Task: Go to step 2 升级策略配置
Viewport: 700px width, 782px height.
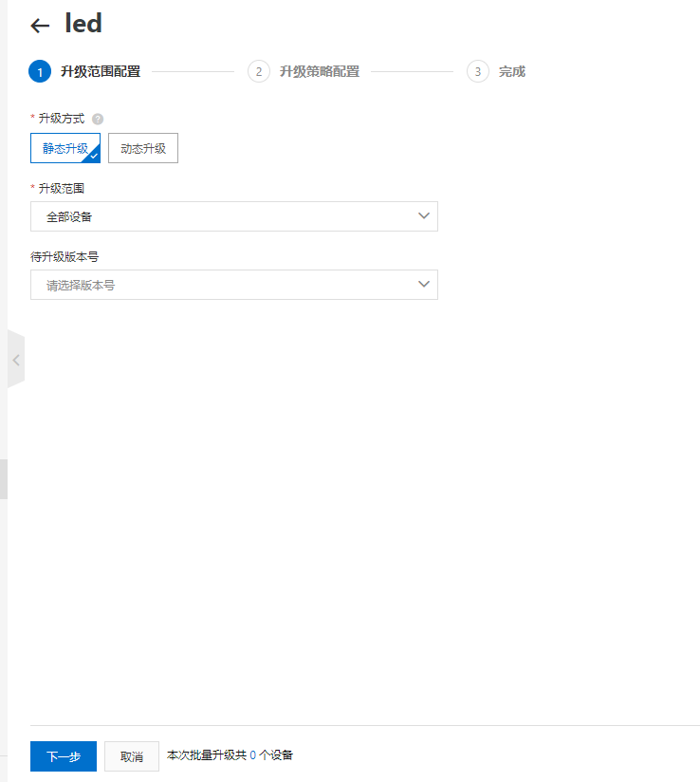Action: pos(304,71)
